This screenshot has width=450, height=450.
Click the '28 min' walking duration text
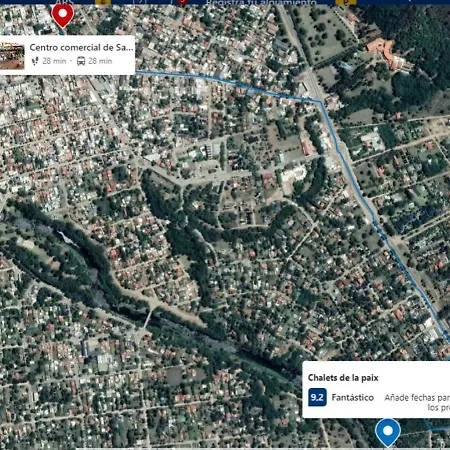pos(54,61)
